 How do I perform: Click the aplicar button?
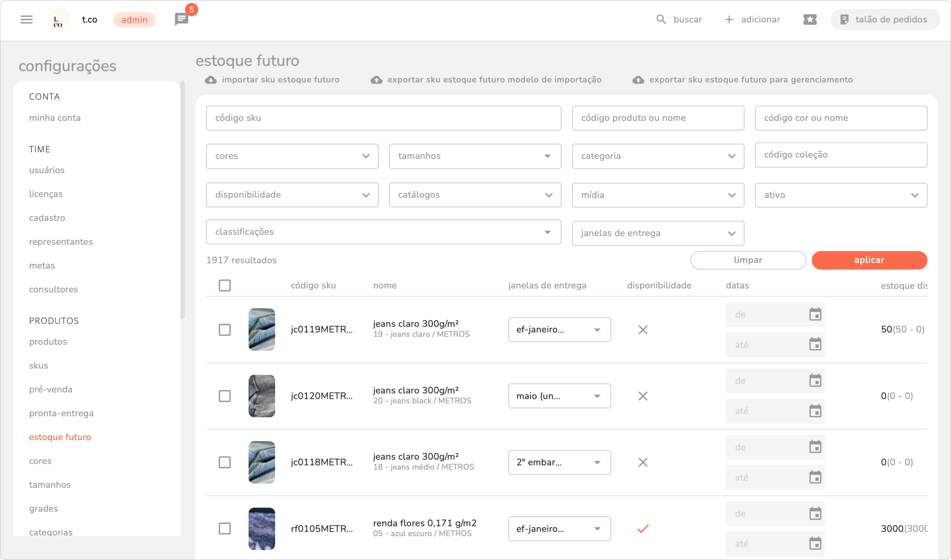tap(869, 260)
